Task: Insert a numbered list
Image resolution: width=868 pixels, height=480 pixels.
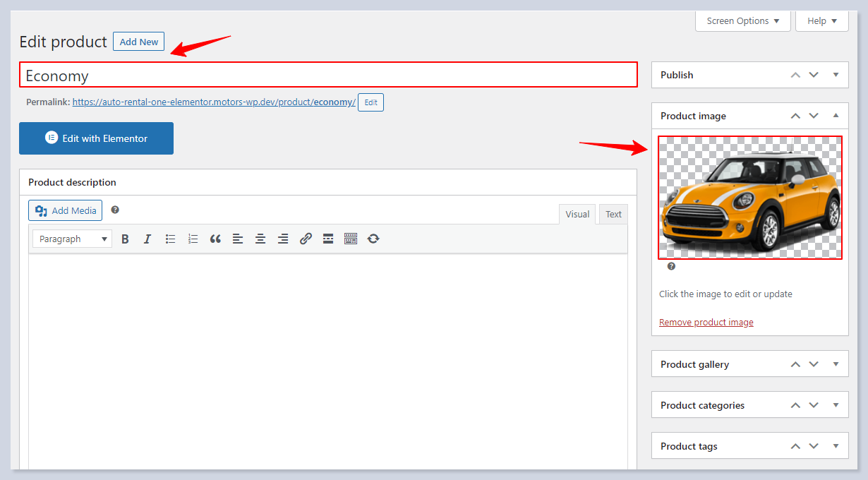Action: (x=193, y=239)
